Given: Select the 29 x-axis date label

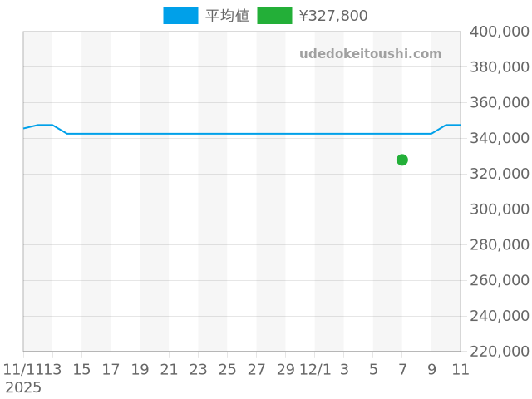Looking at the screenshot, I should pyautogui.click(x=285, y=369).
